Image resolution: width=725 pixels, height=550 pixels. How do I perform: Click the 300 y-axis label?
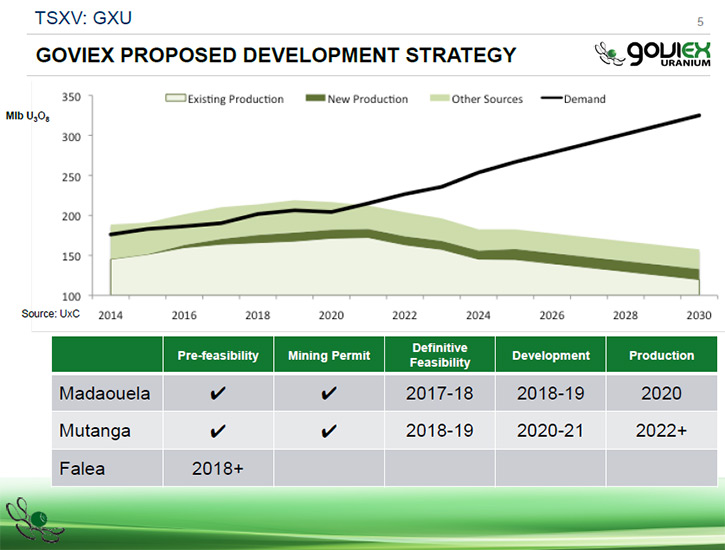[x=71, y=137]
